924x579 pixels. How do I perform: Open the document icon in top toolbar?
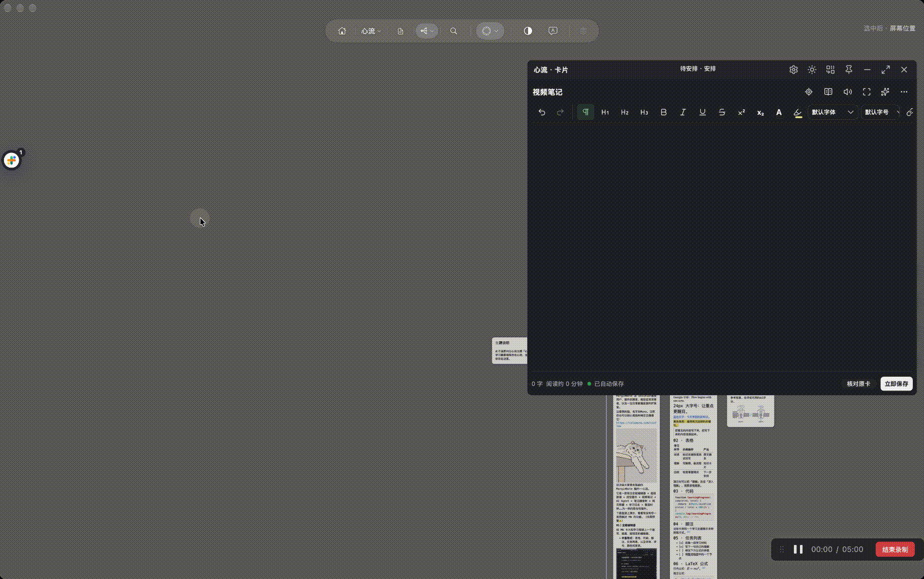(401, 31)
